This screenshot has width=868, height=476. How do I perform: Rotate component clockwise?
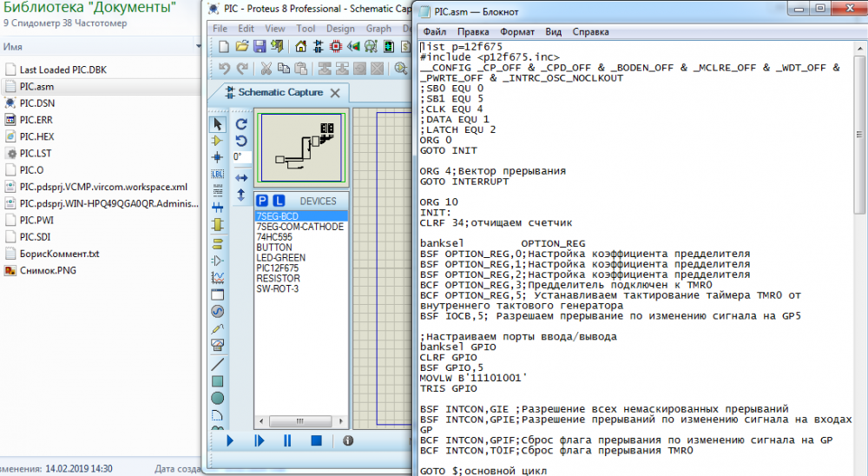[241, 124]
